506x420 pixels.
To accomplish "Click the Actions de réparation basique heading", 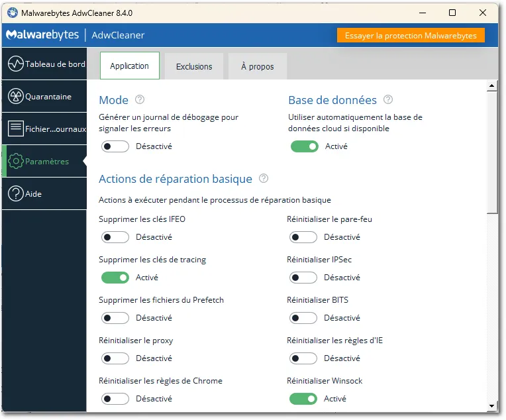I will pos(176,179).
